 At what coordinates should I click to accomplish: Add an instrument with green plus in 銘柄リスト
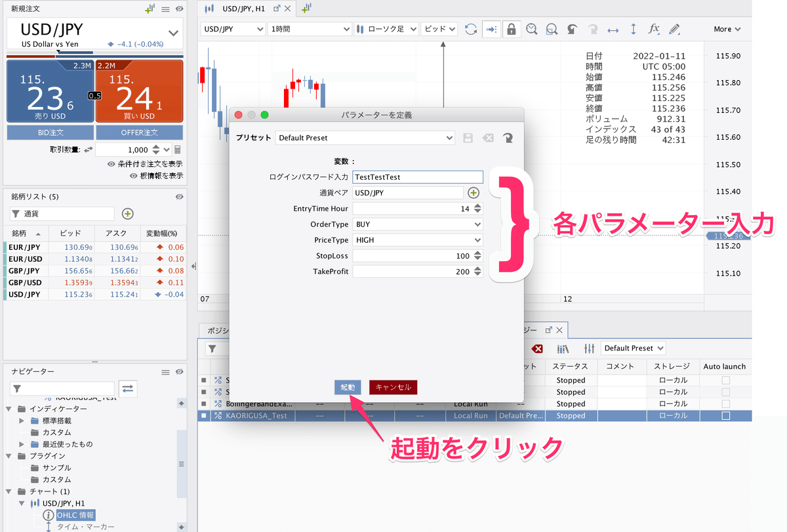[128, 213]
